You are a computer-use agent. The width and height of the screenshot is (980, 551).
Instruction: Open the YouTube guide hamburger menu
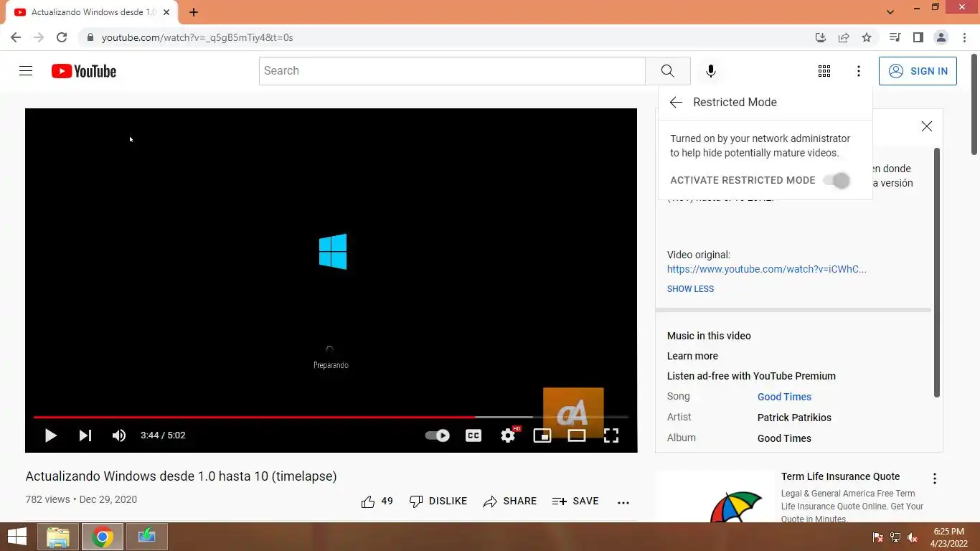pyautogui.click(x=26, y=71)
